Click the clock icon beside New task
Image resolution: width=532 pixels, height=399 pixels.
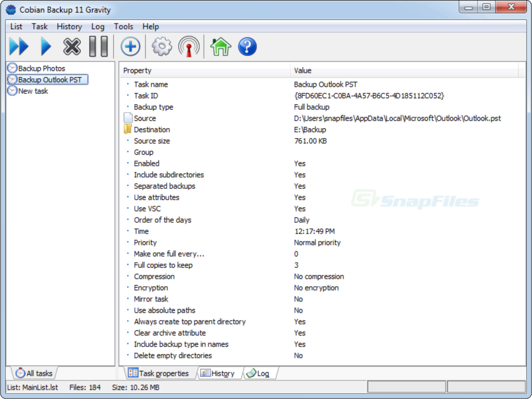pos(12,91)
